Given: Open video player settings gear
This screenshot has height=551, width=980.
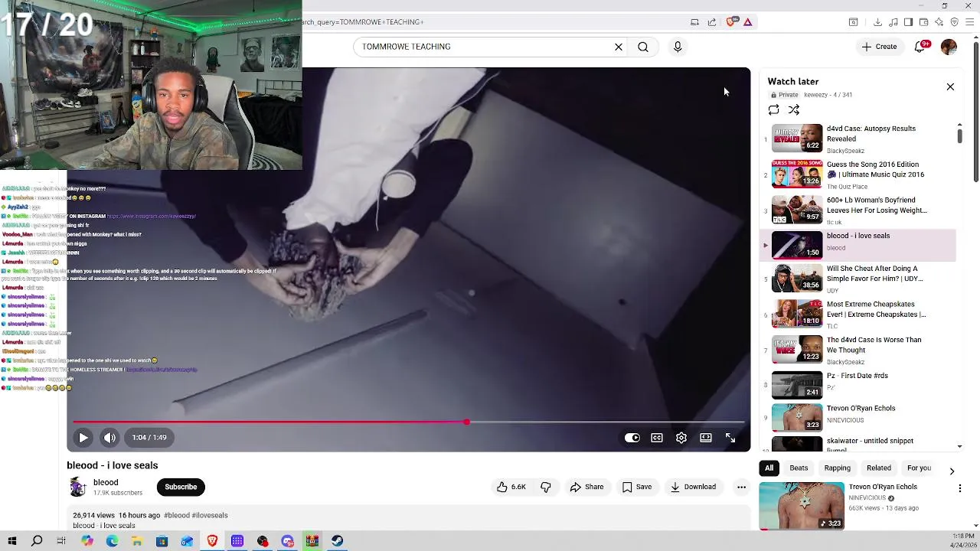Looking at the screenshot, I should click(x=681, y=438).
